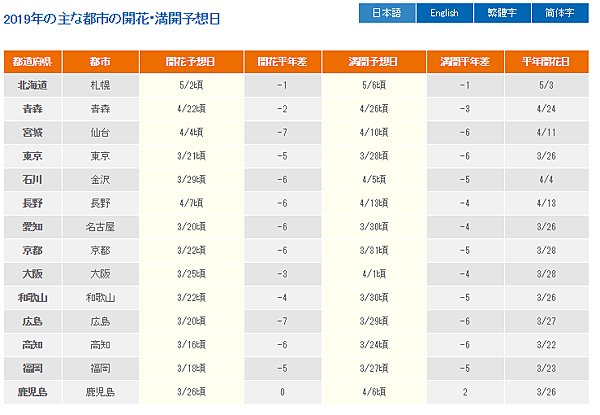Click 4/7頃 bloom date for 長野
600x415 pixels.
pos(191,203)
